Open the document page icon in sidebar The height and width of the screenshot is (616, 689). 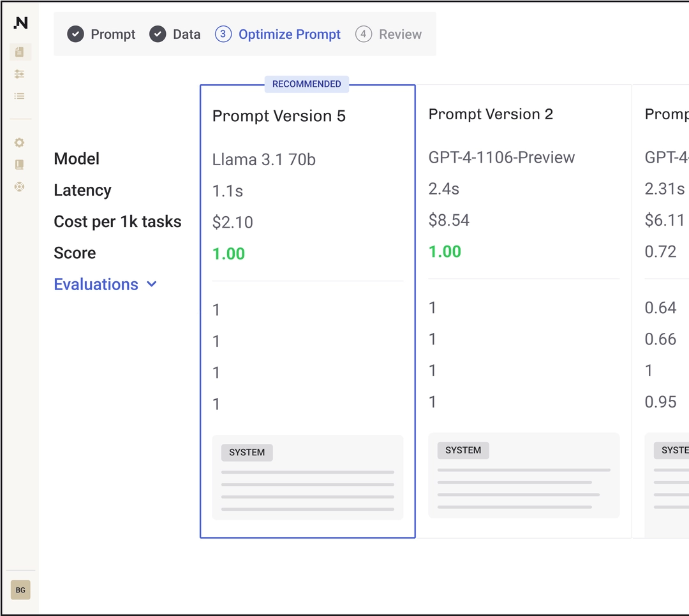click(x=20, y=52)
